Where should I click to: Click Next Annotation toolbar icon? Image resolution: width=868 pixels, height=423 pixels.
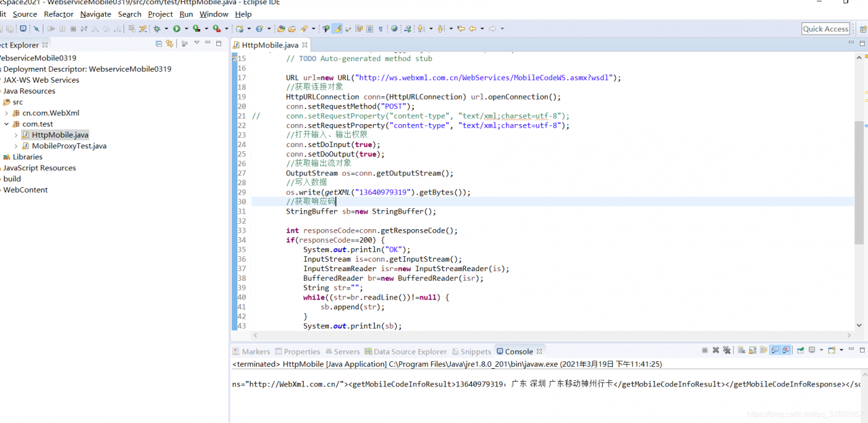pos(420,28)
